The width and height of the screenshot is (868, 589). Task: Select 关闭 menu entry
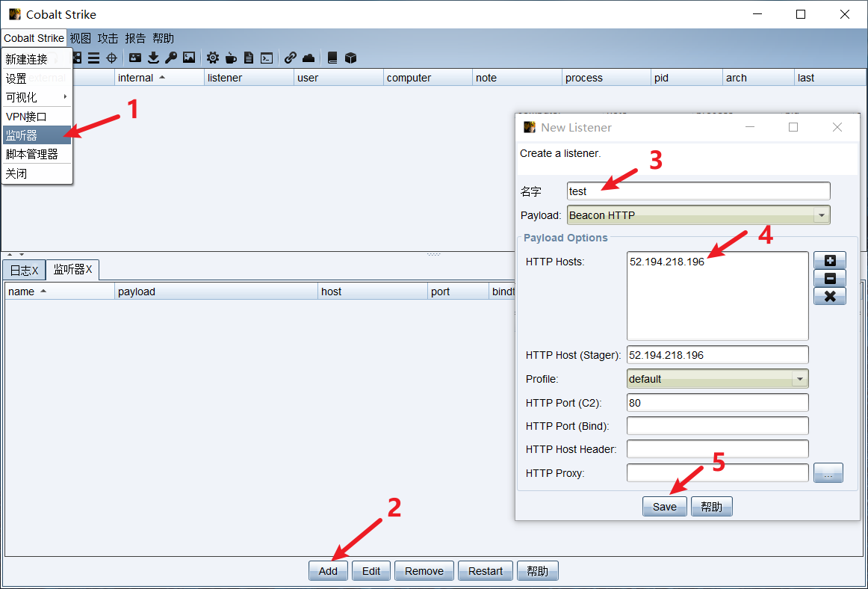37,173
